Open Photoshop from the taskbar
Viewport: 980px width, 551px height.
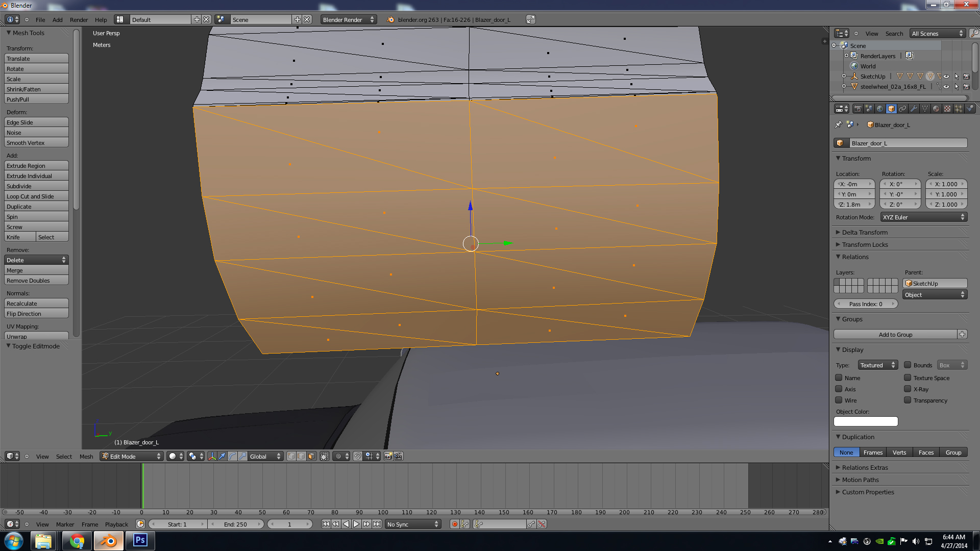[140, 540]
